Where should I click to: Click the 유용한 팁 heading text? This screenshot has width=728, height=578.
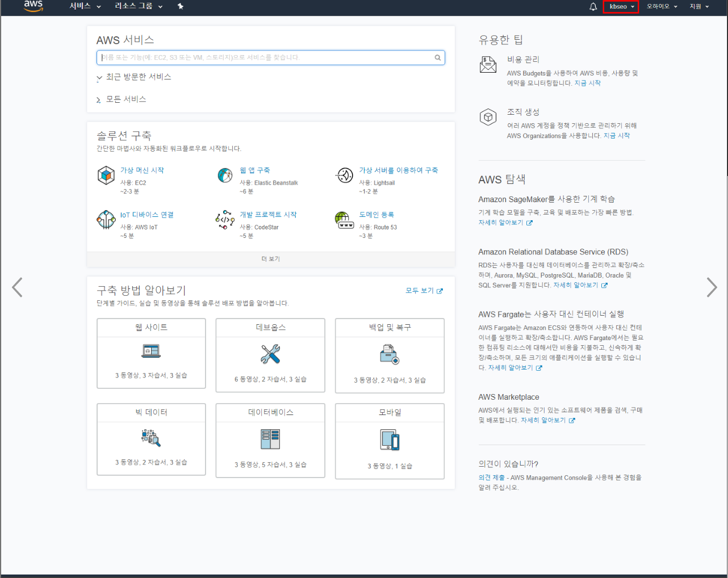point(501,40)
